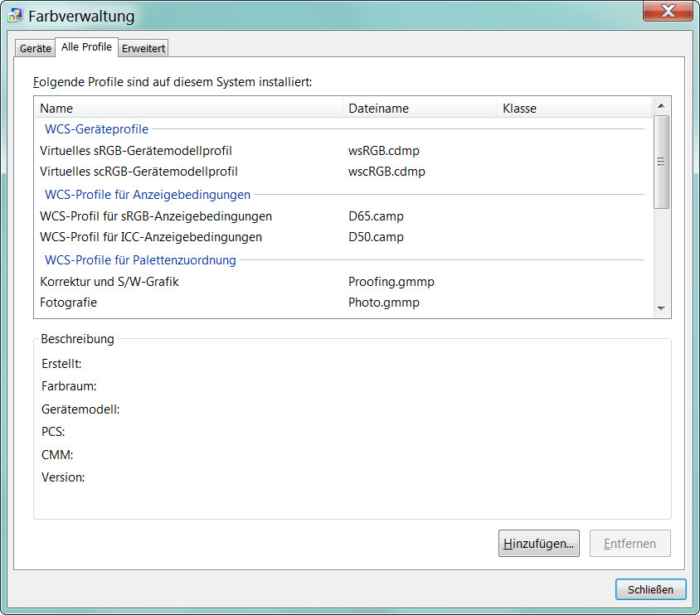Select the Alle Profile tab

tap(86, 47)
